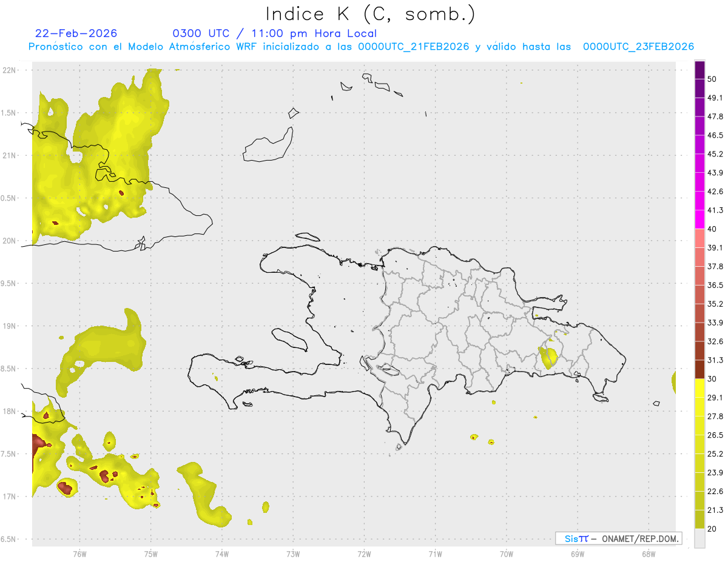The height and width of the screenshot is (562, 728).
Task: Click the date '22-Feb-2026'
Action: tap(76, 33)
